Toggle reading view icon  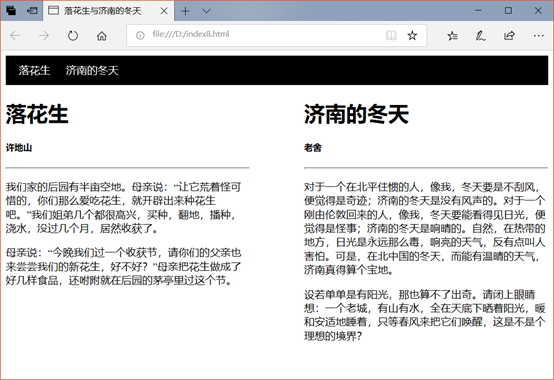(391, 35)
